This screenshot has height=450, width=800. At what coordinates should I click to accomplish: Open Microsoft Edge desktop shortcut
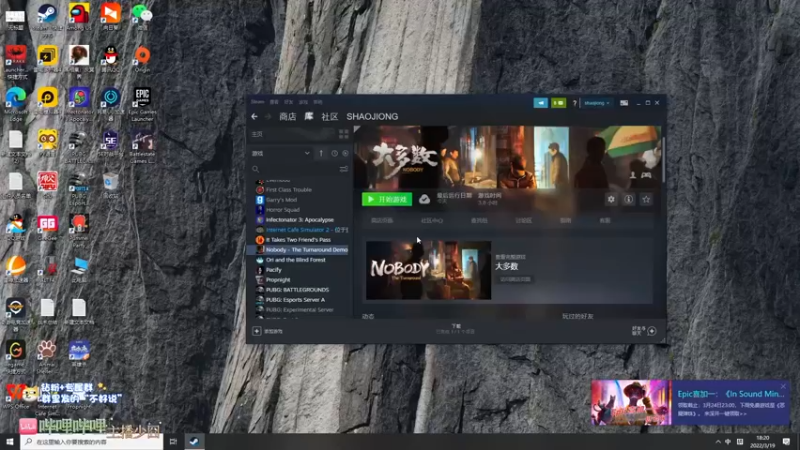click(16, 104)
